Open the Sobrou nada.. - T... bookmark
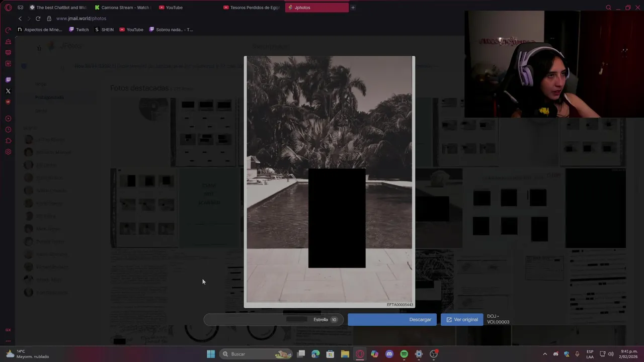The height and width of the screenshot is (362, 644). click(171, 30)
